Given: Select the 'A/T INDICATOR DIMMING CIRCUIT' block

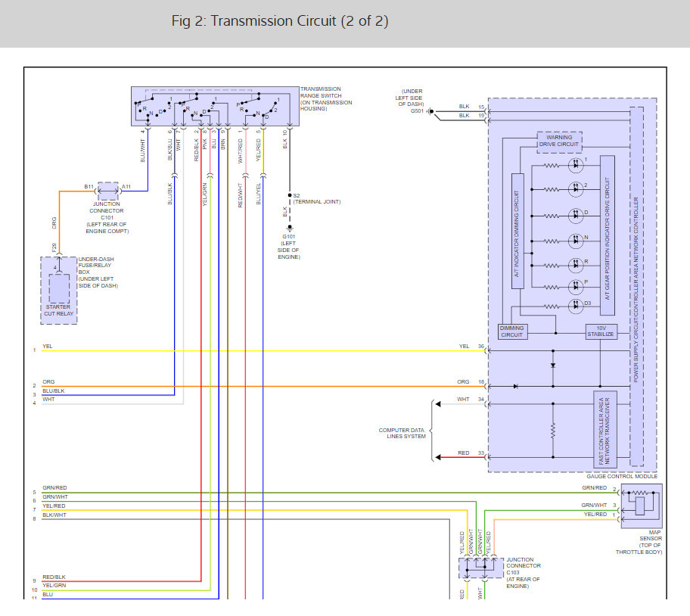Looking at the screenshot, I should pos(517,231).
